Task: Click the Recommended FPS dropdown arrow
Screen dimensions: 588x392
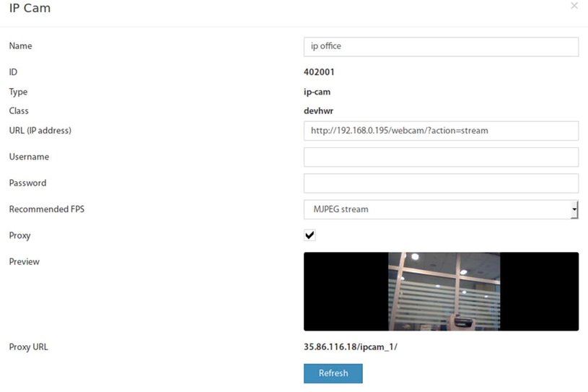Action: (x=574, y=209)
